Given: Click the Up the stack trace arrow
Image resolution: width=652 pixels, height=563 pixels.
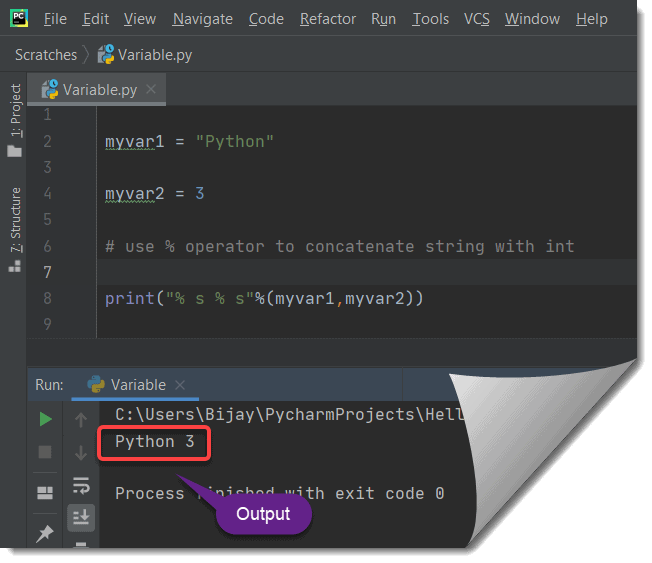Looking at the screenshot, I should coord(81,420).
